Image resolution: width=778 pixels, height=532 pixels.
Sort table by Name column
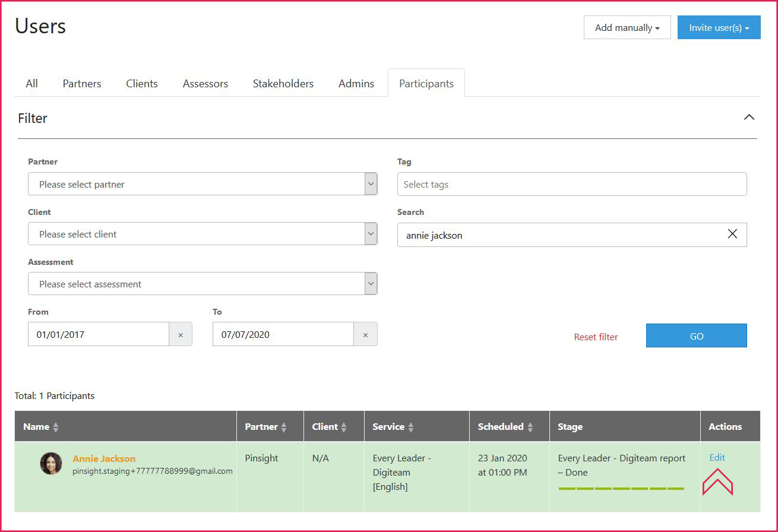pos(56,427)
